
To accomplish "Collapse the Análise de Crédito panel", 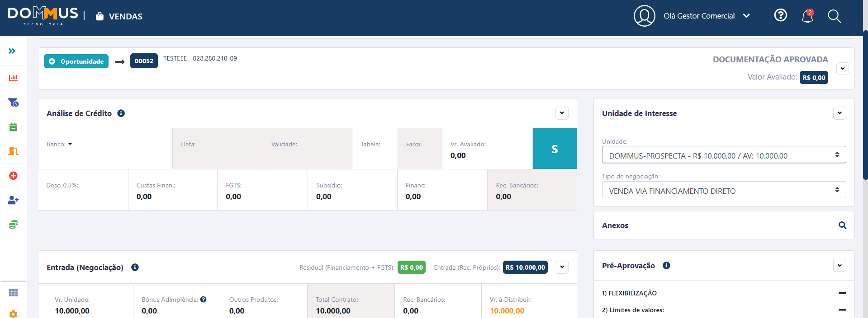I will coord(562,113).
